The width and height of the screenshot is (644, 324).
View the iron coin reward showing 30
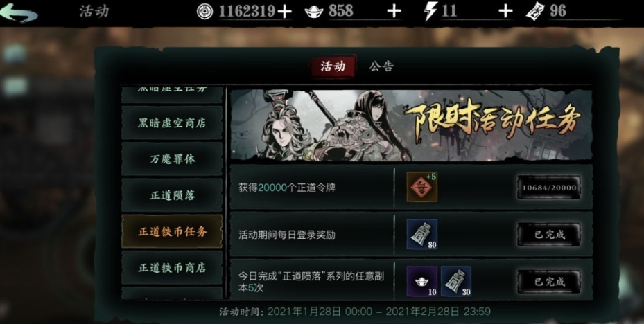456,281
